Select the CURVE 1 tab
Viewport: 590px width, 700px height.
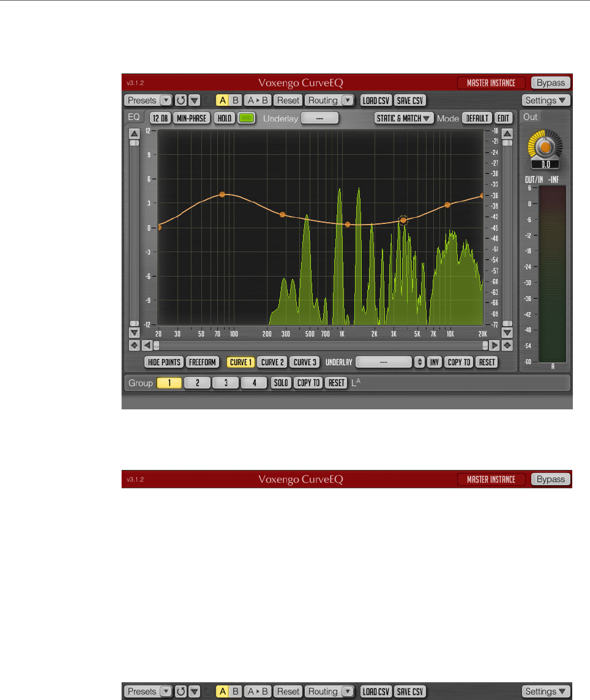click(x=241, y=362)
